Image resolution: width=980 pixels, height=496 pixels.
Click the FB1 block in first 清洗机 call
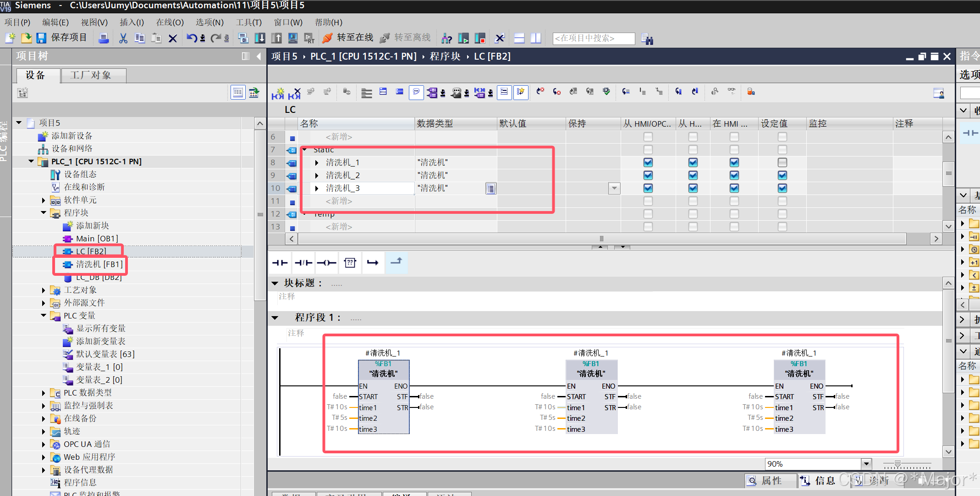(x=384, y=396)
